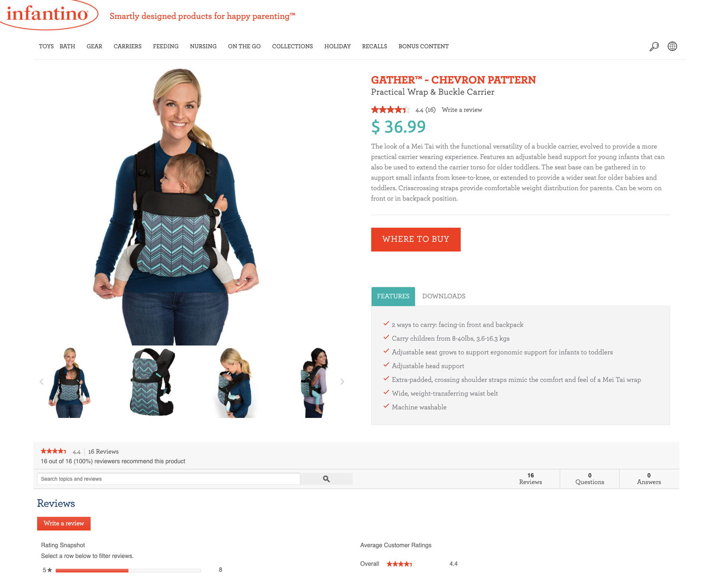Select the FEATURES tab

point(393,296)
